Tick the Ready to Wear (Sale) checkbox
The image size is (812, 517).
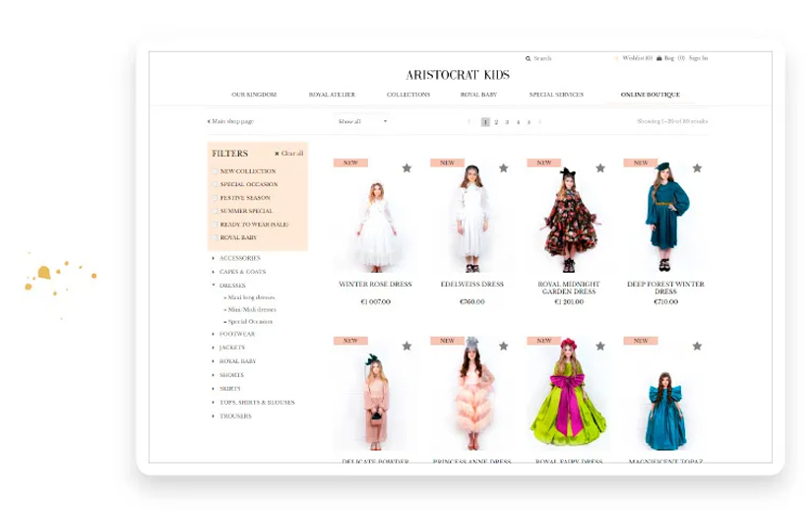pyautogui.click(x=216, y=225)
